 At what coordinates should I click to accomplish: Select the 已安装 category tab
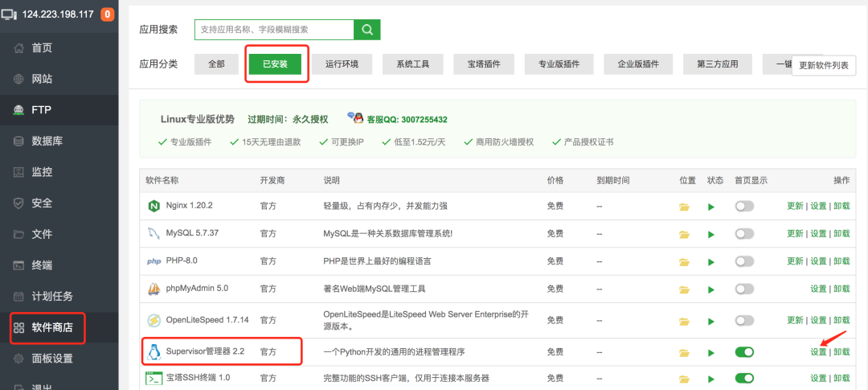[275, 64]
